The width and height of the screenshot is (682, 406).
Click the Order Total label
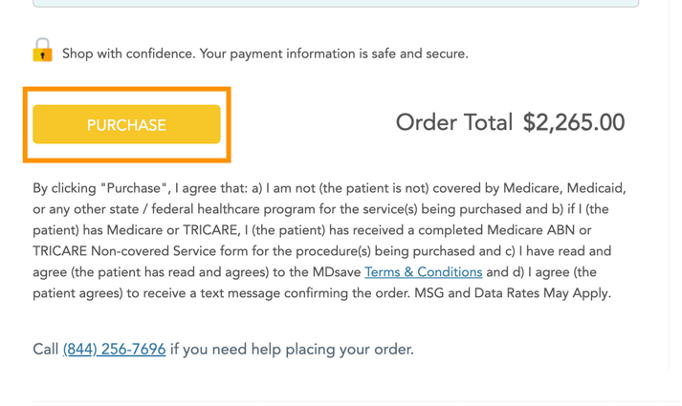click(454, 122)
